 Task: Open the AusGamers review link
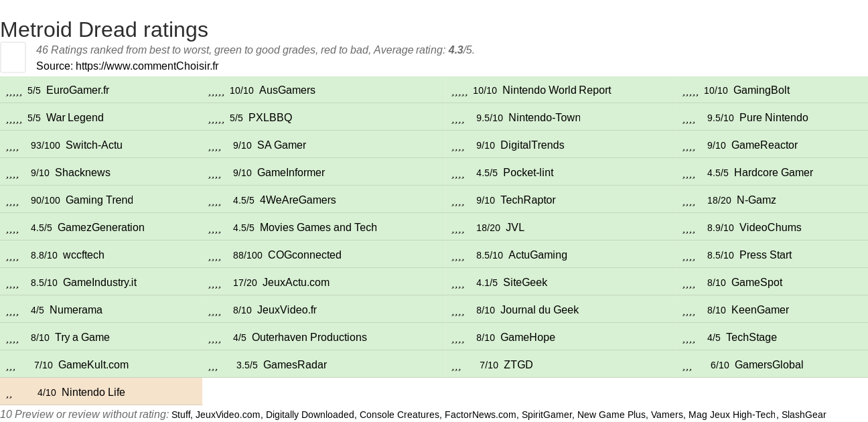pyautogui.click(x=287, y=90)
